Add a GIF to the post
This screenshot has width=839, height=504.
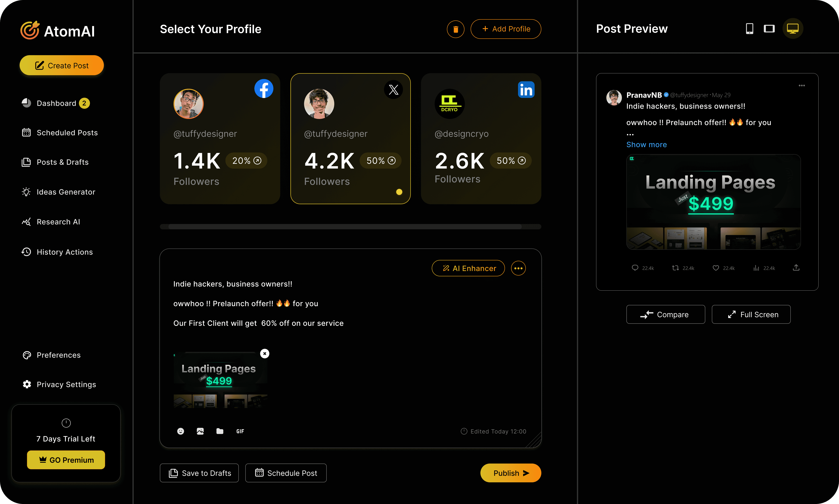pyautogui.click(x=240, y=431)
